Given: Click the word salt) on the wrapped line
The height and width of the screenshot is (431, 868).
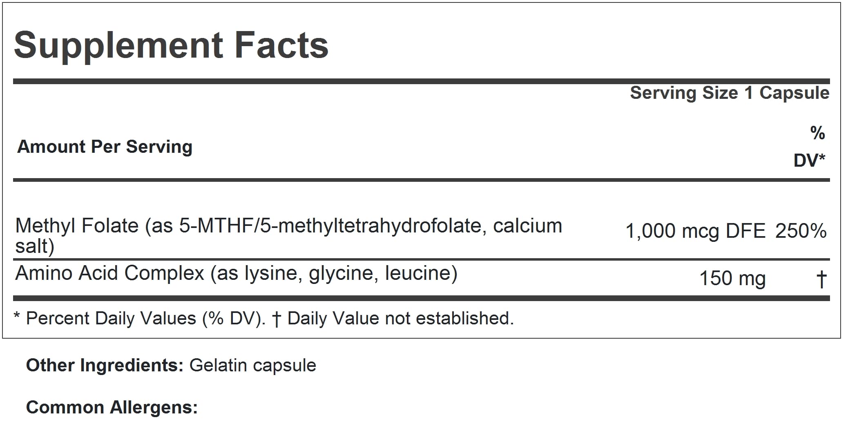Looking at the screenshot, I should pyautogui.click(x=35, y=247).
